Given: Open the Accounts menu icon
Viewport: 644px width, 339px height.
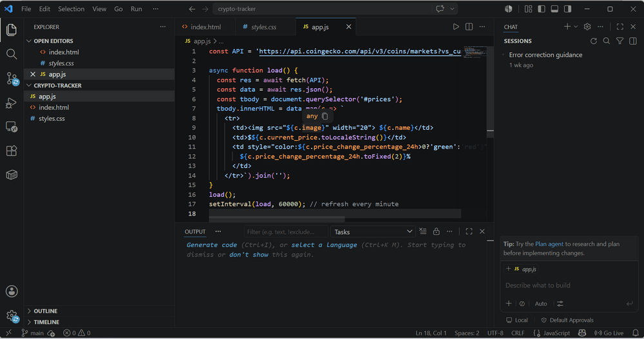Looking at the screenshot, I should point(12,291).
